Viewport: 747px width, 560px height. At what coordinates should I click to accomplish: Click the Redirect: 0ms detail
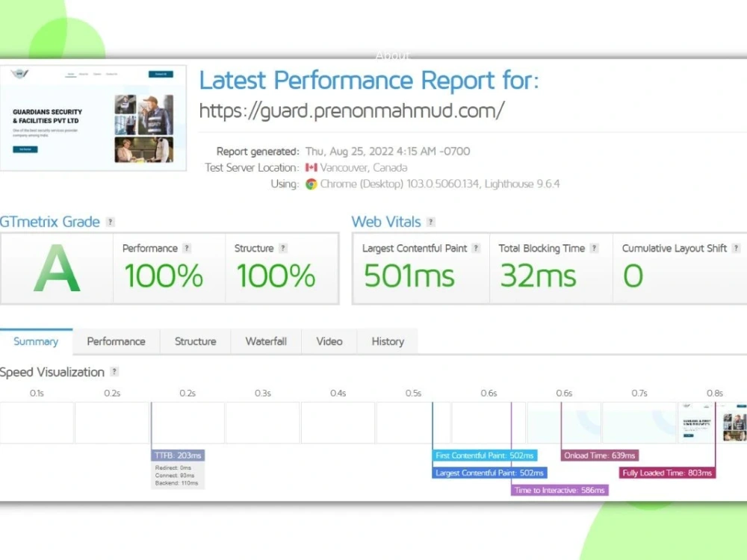(173, 467)
